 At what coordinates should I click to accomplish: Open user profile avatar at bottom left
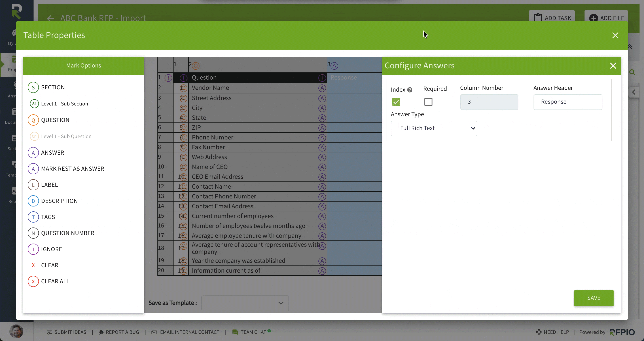(16, 332)
